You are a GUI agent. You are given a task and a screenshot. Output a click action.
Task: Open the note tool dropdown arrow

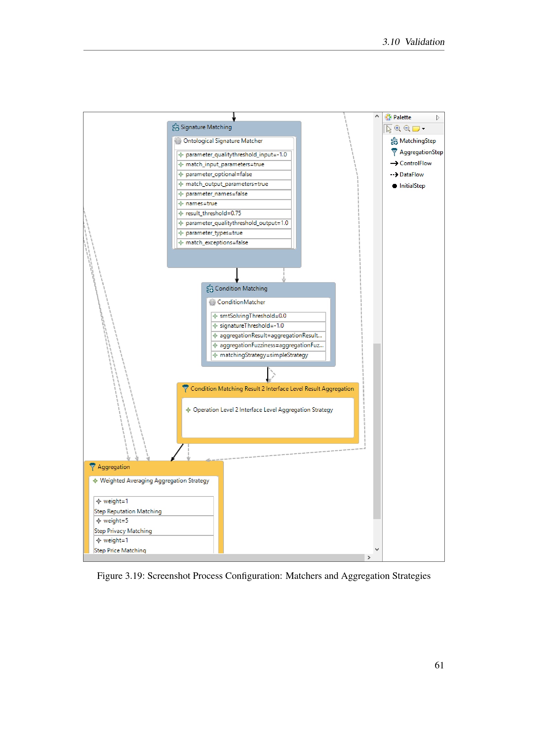pyautogui.click(x=423, y=129)
